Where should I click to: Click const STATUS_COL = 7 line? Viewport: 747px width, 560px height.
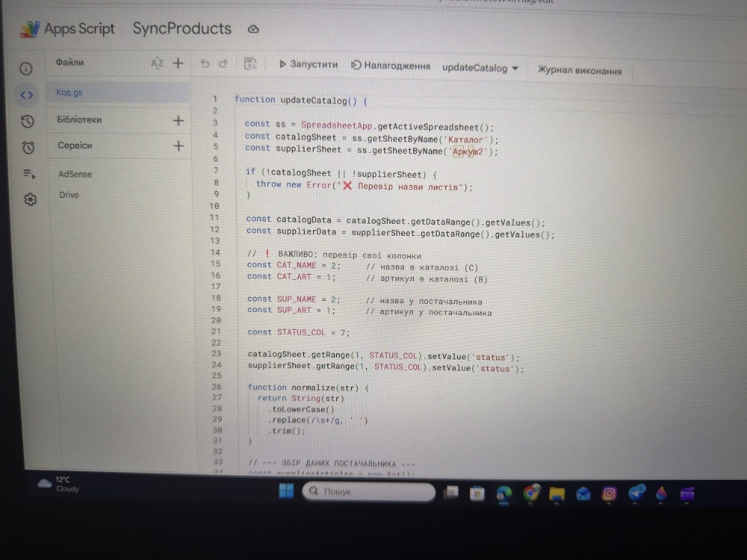pos(299,332)
